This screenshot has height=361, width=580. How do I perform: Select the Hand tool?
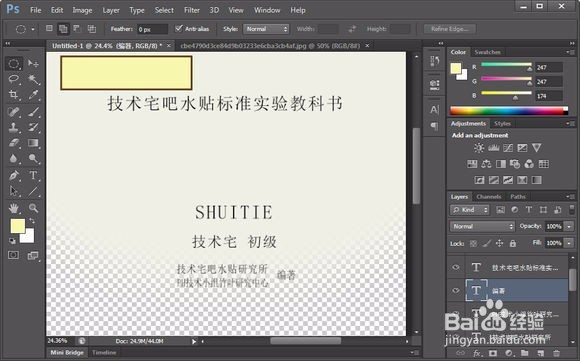14,208
